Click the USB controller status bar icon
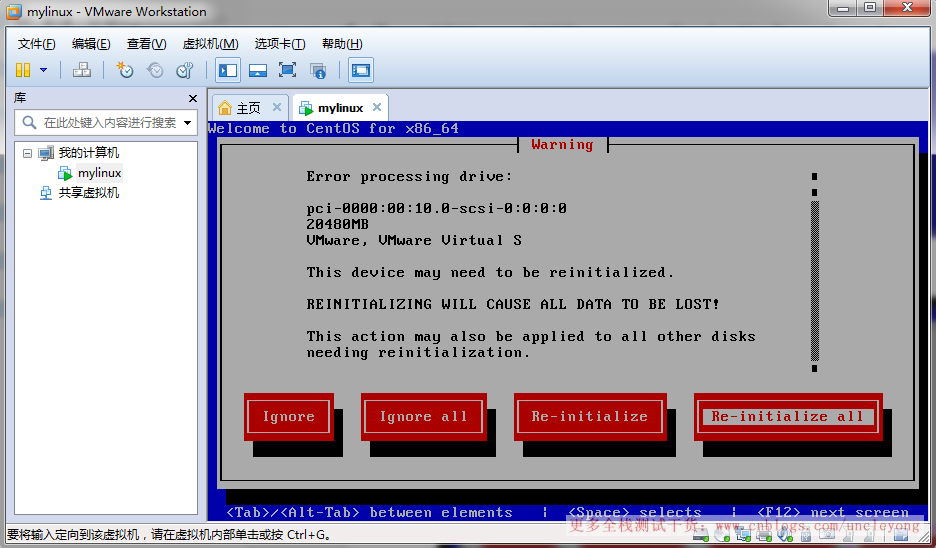The image size is (936, 548). [x=805, y=535]
